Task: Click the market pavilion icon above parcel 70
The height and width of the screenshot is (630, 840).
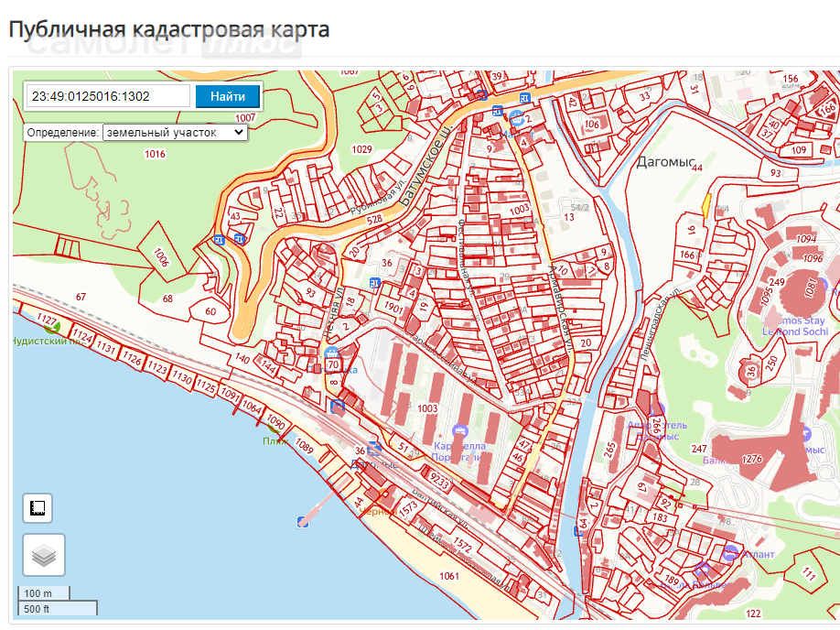Action: point(332,353)
